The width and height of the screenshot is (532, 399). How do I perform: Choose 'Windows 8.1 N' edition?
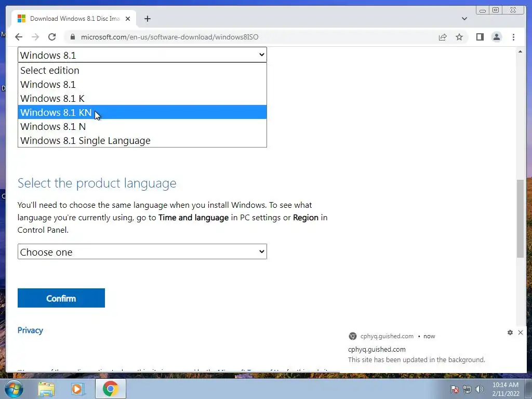142,126
